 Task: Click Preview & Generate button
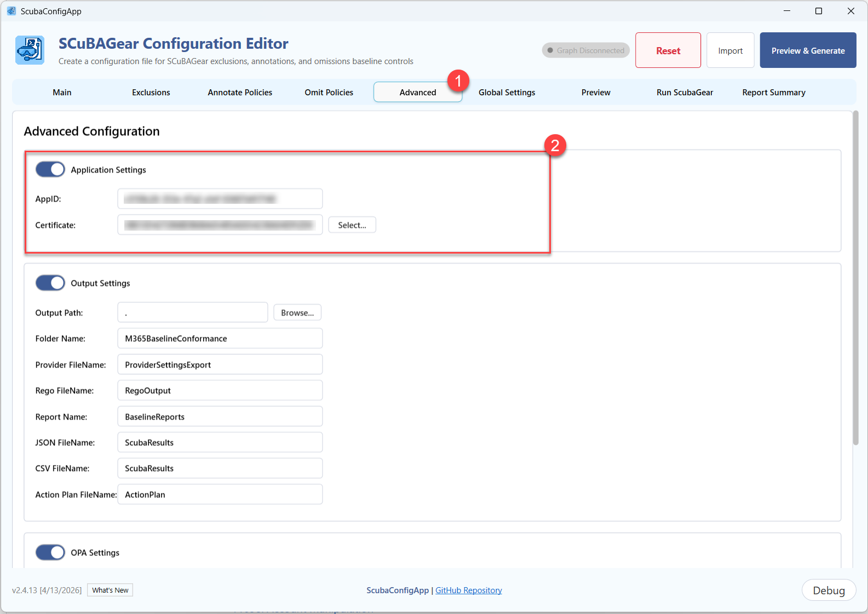(x=808, y=50)
